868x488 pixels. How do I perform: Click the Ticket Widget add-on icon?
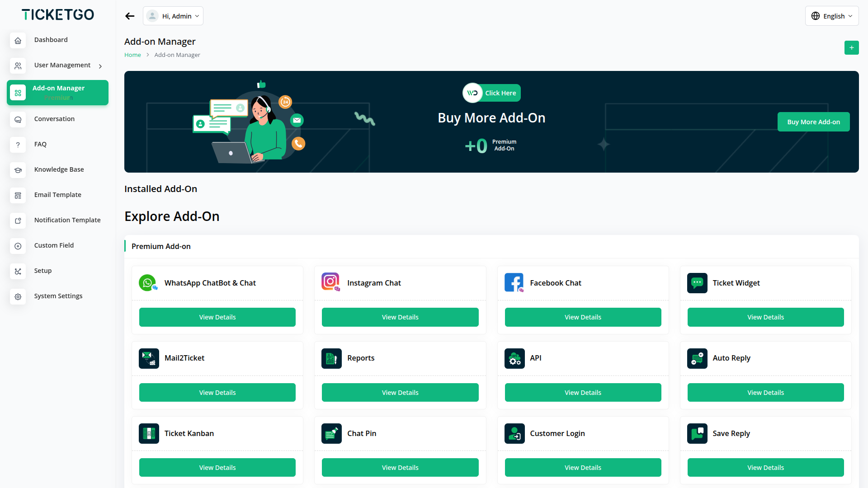(697, 283)
